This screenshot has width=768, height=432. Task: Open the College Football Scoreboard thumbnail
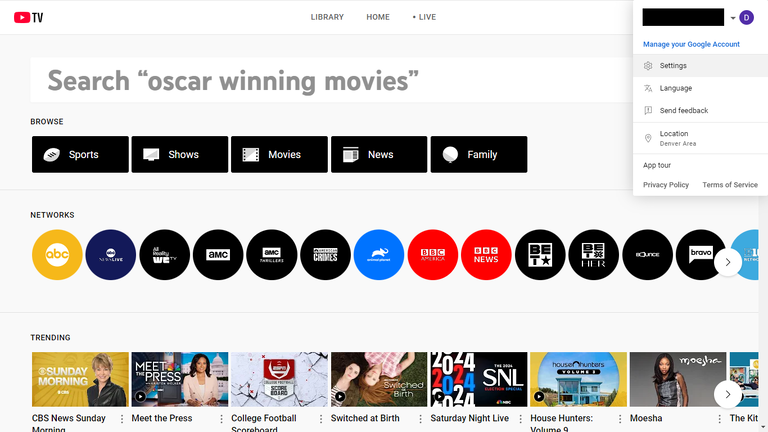[x=279, y=379]
